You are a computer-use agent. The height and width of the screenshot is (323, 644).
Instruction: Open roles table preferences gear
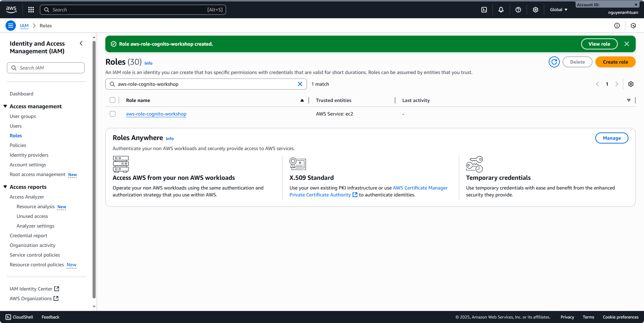(631, 84)
